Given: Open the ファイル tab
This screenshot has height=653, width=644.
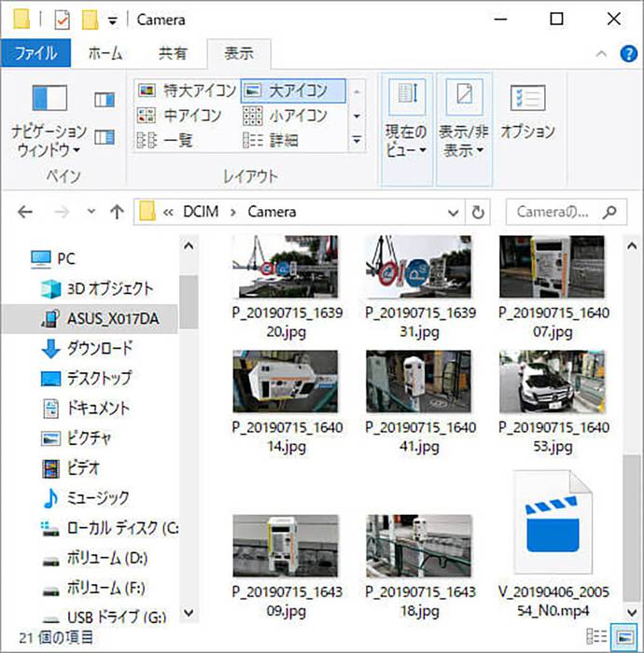Looking at the screenshot, I should 35,53.
